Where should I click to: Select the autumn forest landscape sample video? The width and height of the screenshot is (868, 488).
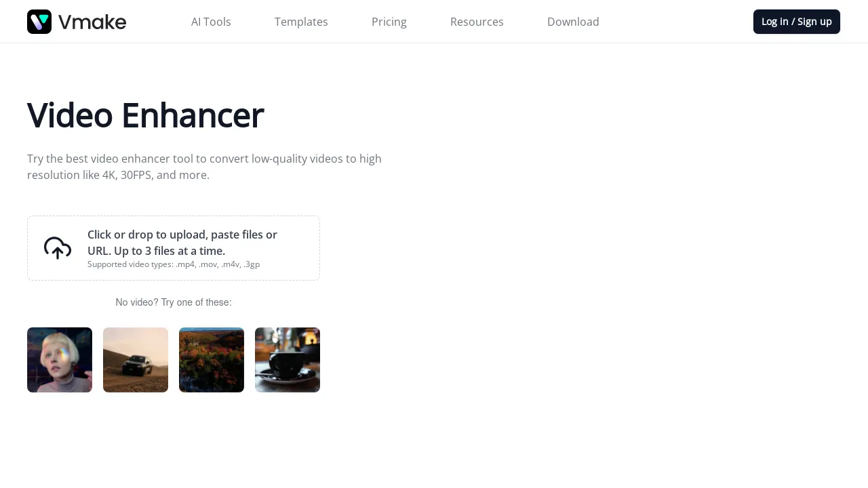[212, 360]
